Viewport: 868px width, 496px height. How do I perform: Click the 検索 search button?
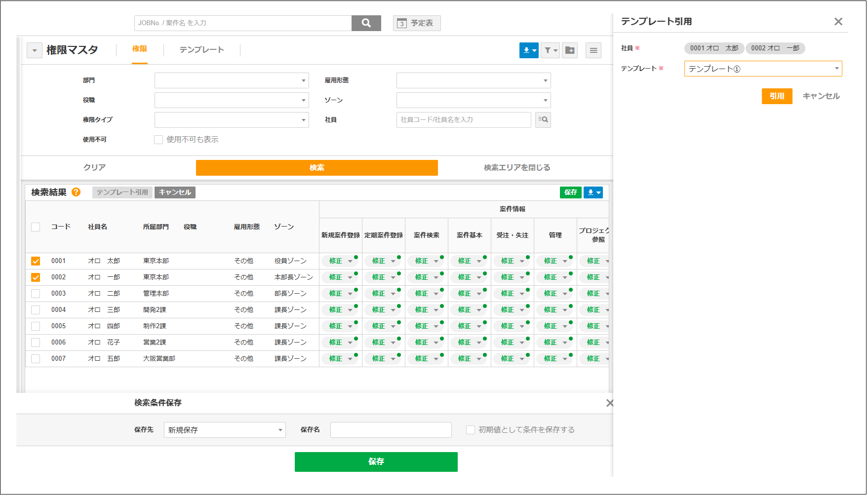click(316, 167)
